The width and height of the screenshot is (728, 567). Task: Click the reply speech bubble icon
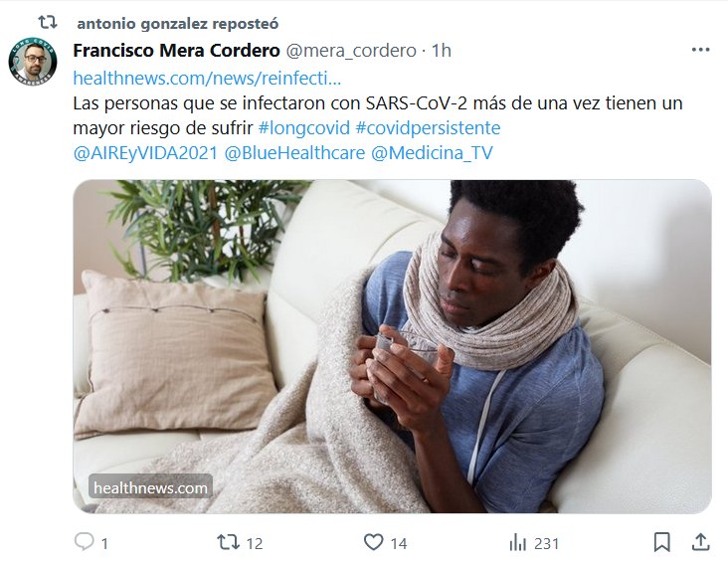[x=84, y=542]
